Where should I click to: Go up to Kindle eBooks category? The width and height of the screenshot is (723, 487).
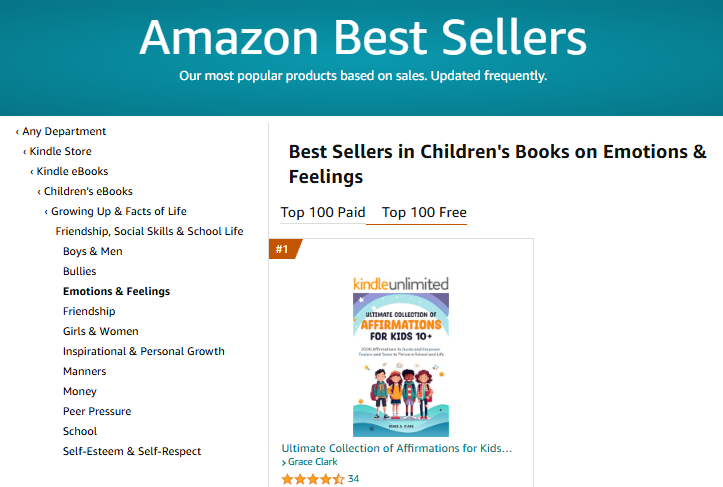click(72, 171)
